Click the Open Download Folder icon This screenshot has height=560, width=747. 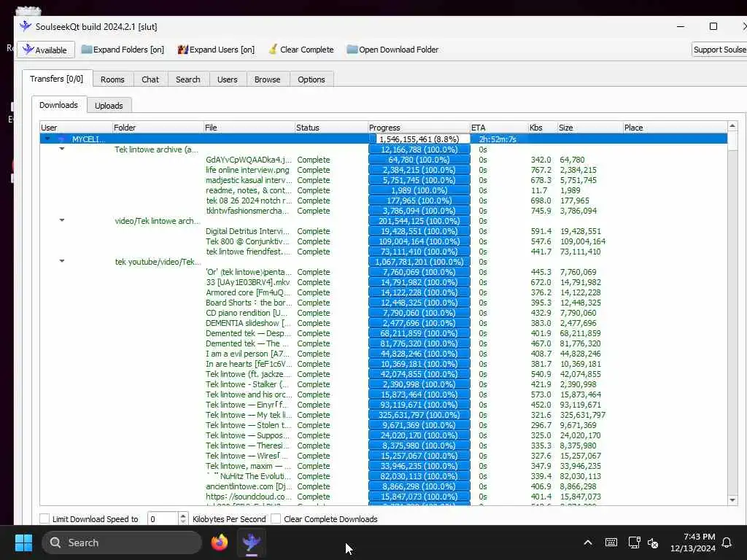coord(352,49)
